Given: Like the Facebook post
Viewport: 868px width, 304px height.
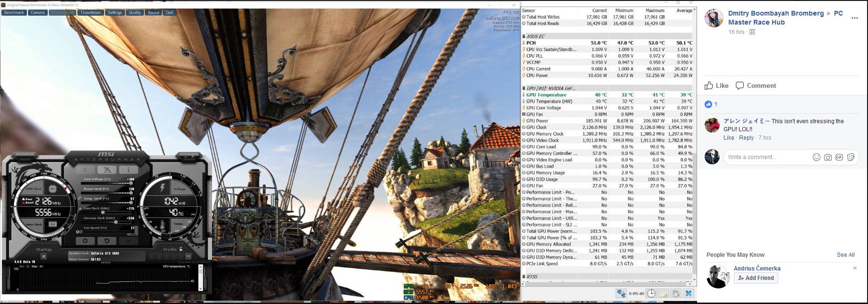Looking at the screenshot, I should click(x=717, y=85).
